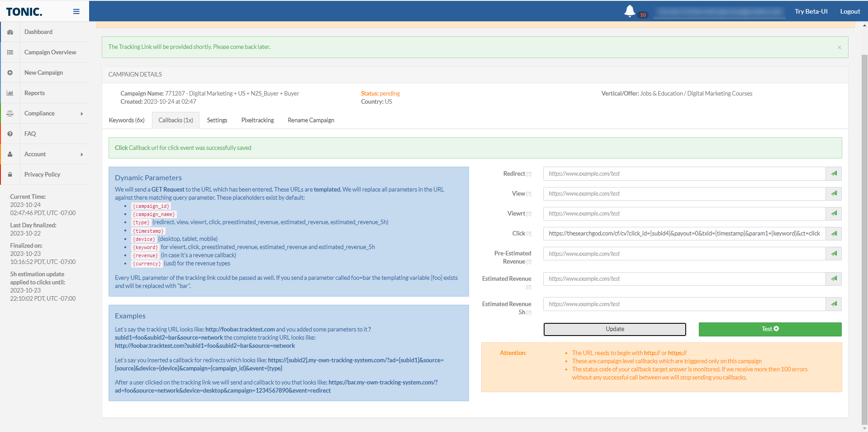The height and width of the screenshot is (432, 868).
Task: Click the {currency} placeholder text
Action: 147,264
